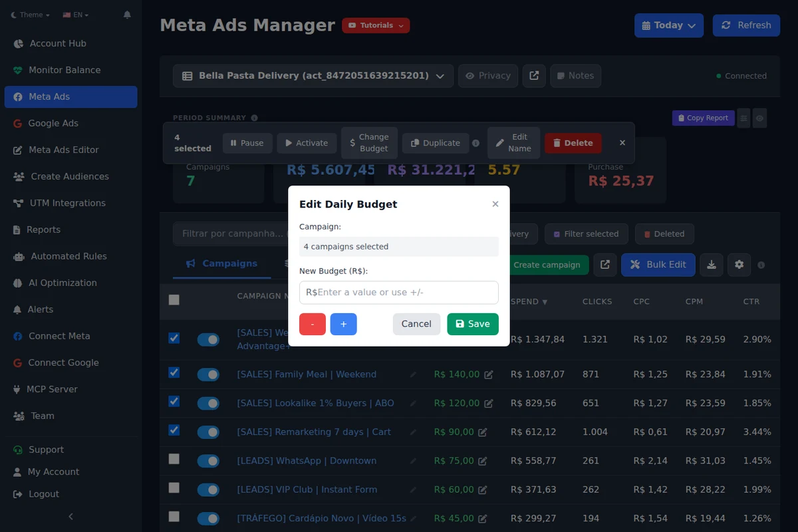
Task: Rename pencil icon for WhatsApp Downtown
Action: click(413, 461)
